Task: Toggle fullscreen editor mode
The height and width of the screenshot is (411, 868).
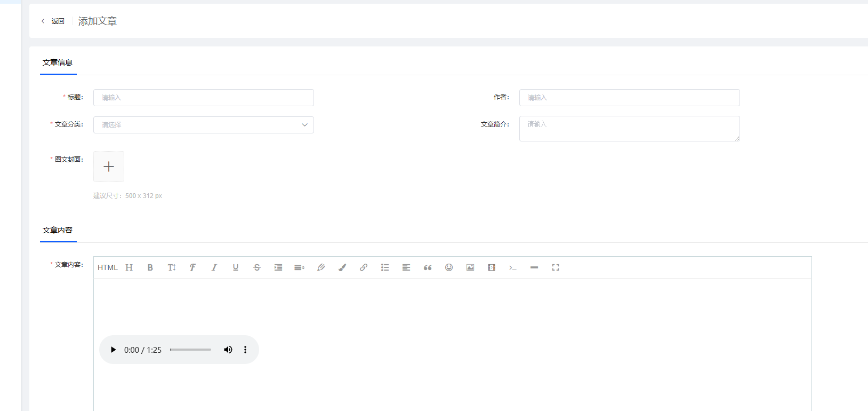Action: coord(556,267)
